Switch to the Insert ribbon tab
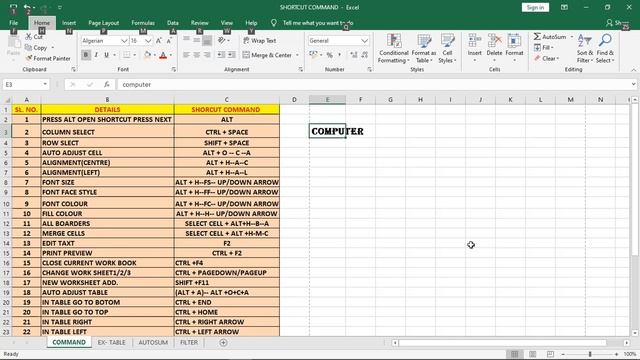640x360 pixels. coord(69,23)
